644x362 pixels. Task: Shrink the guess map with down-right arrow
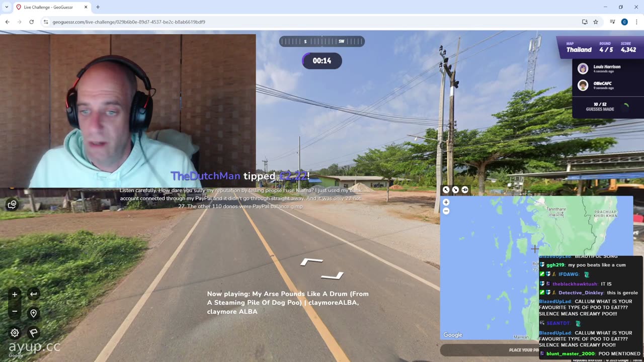(x=455, y=190)
